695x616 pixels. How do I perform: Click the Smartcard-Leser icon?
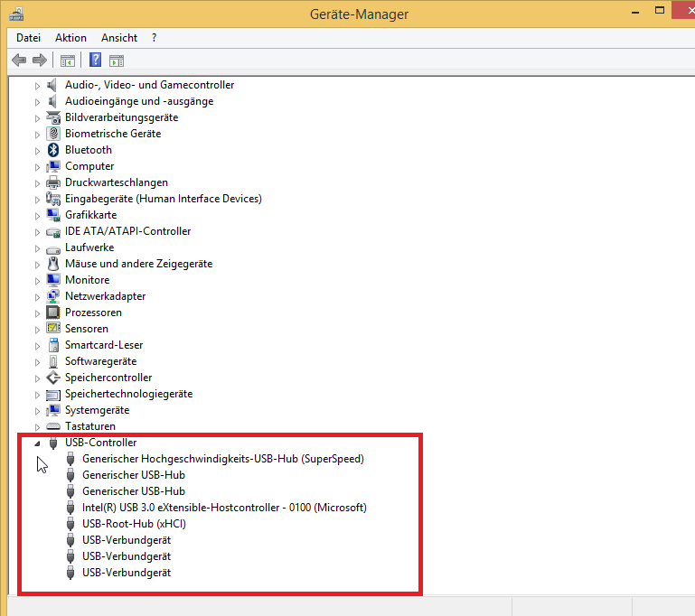coord(53,345)
